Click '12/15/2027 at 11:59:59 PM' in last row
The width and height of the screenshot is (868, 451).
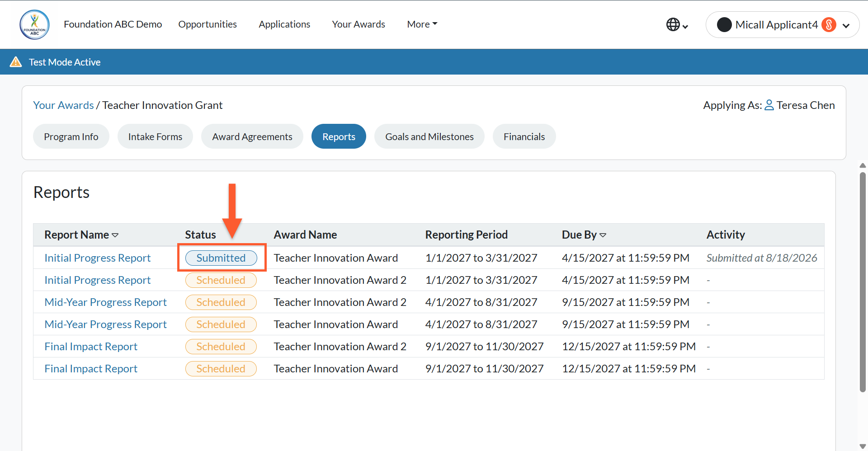(x=629, y=369)
